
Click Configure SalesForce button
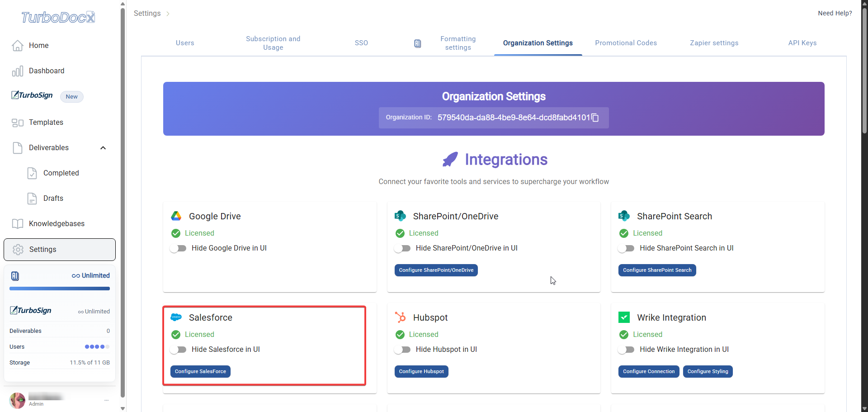200,371
